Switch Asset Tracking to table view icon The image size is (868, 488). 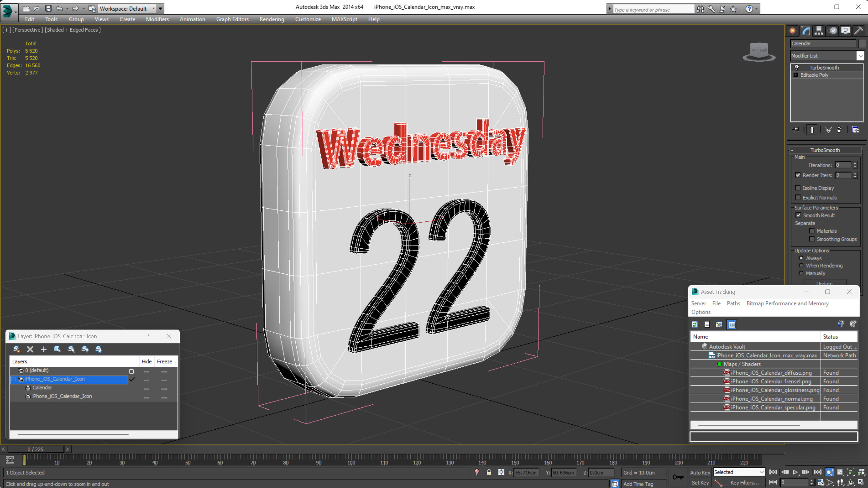(732, 324)
